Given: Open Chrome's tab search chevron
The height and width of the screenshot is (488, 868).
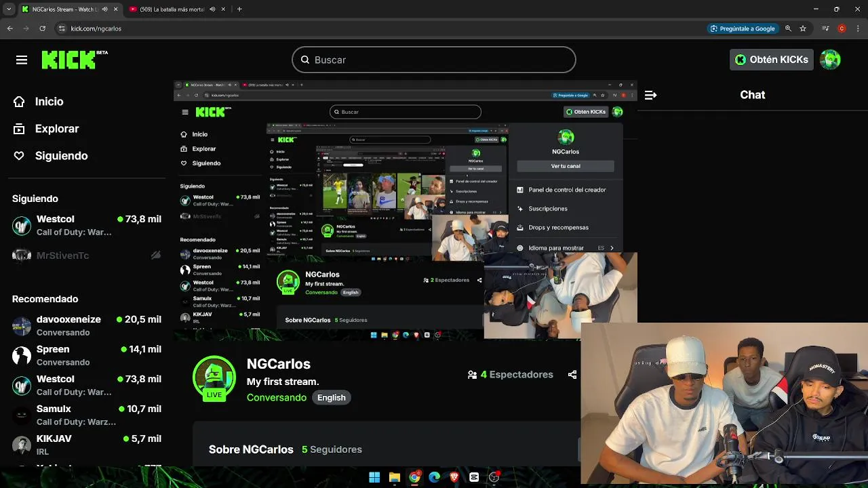Looking at the screenshot, I should (x=9, y=9).
